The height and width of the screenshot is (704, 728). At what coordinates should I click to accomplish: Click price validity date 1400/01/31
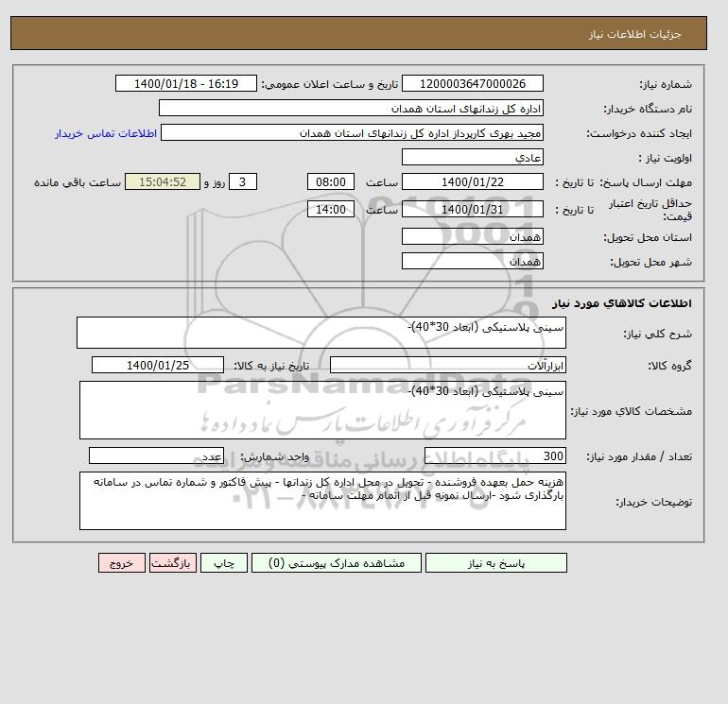coord(473,209)
